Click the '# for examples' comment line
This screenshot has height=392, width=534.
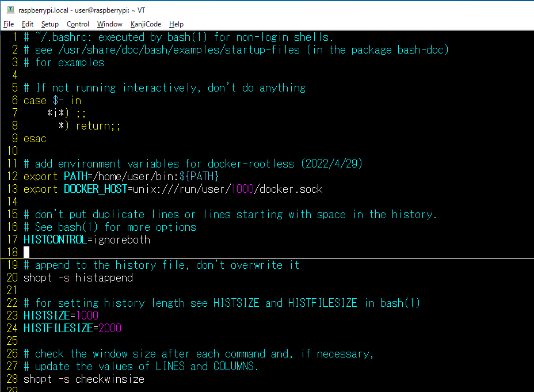(x=64, y=63)
